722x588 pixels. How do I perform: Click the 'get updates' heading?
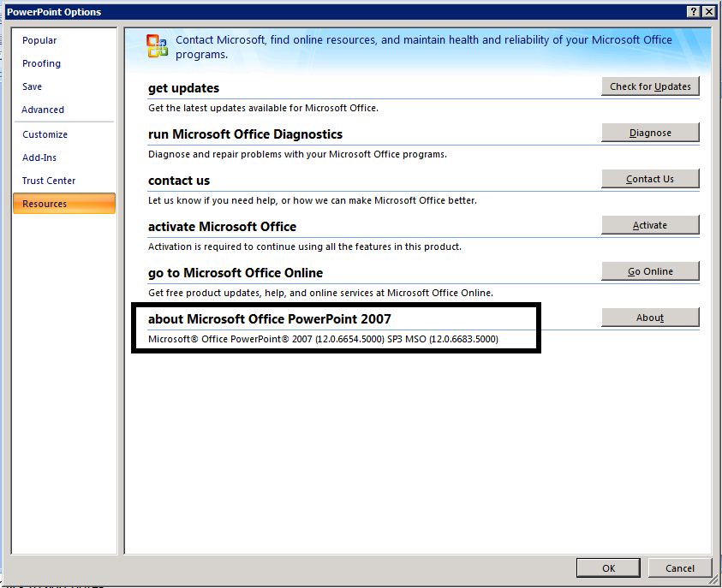[x=184, y=88]
